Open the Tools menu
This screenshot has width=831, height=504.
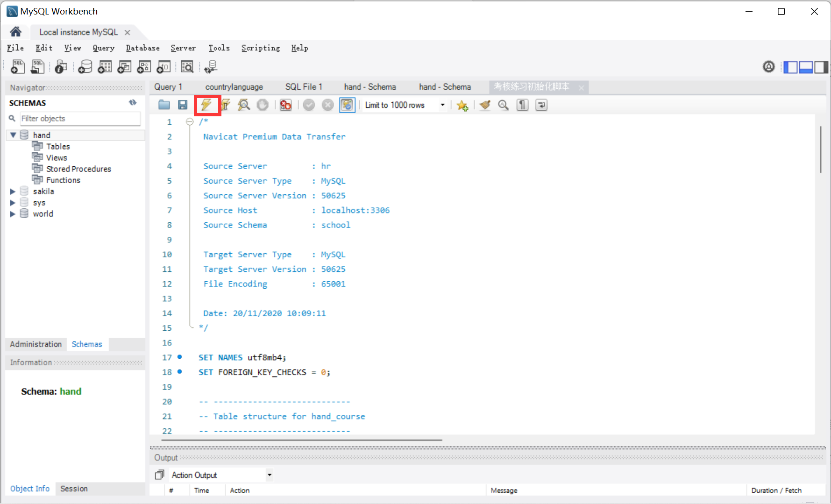219,48
